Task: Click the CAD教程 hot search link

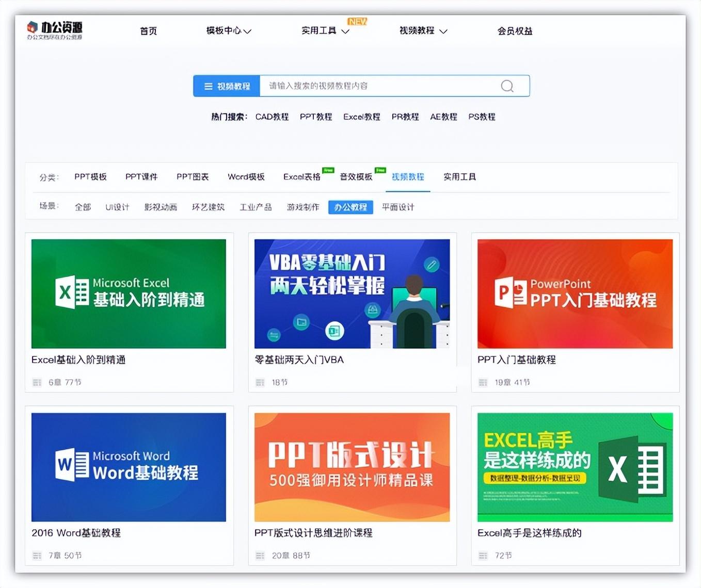Action: tap(272, 117)
